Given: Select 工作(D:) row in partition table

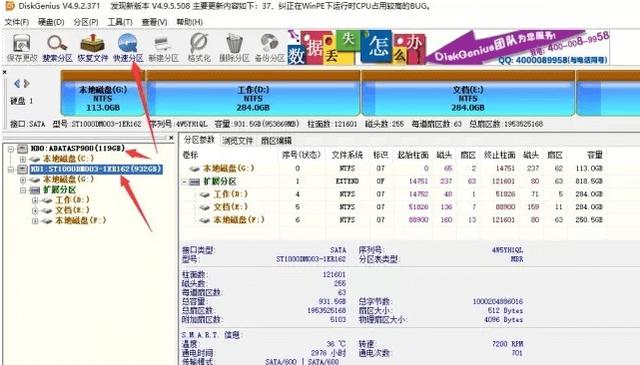Looking at the screenshot, I should (393, 194).
